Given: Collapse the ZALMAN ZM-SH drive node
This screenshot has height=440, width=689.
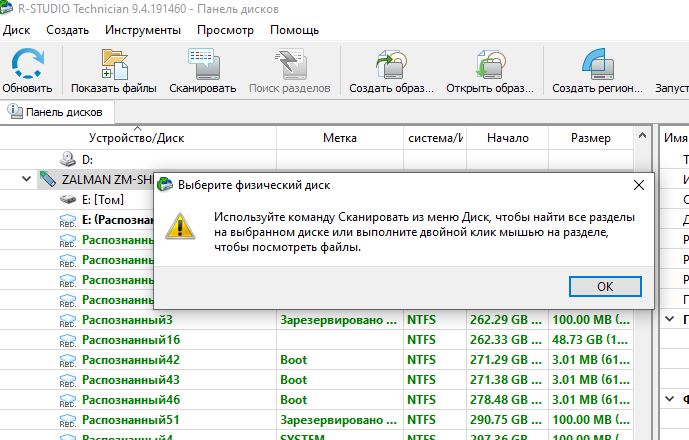Looking at the screenshot, I should click(26, 179).
